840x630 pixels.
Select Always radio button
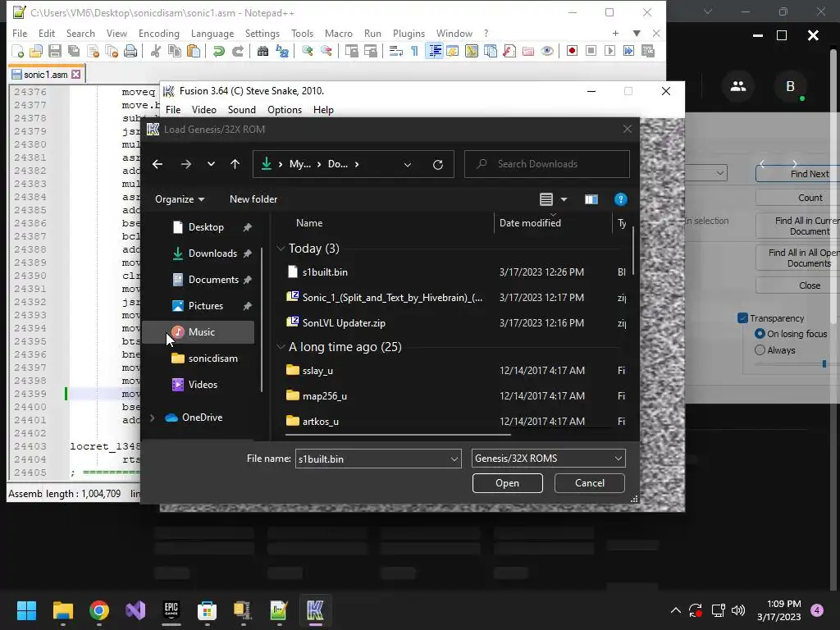pos(760,350)
